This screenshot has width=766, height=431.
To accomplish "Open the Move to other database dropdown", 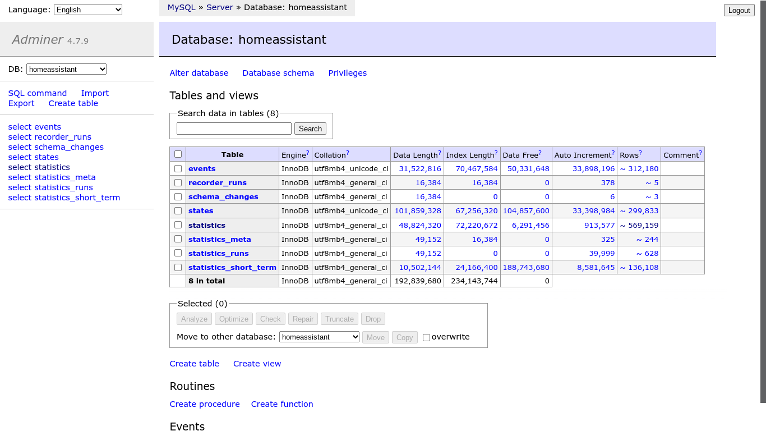I will (319, 338).
